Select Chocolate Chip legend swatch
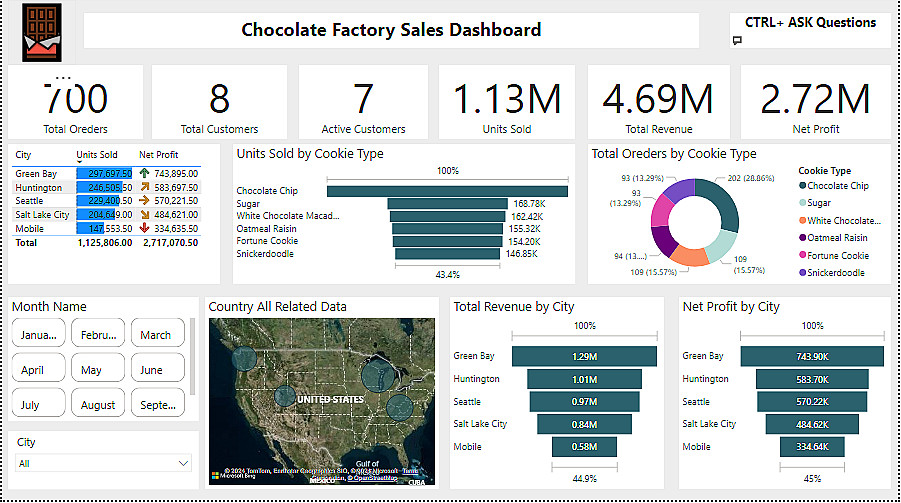Screen dimensions: 901x503 pyautogui.click(x=802, y=186)
